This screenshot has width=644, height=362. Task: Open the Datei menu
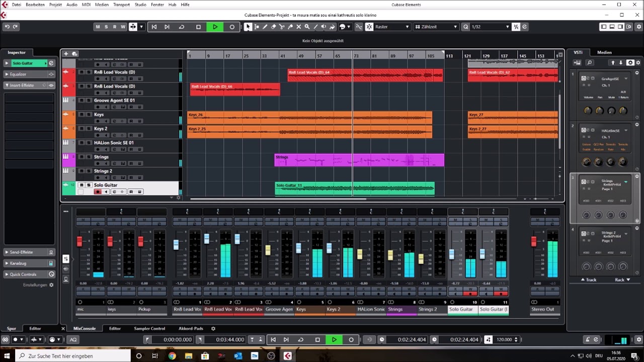[x=17, y=5]
